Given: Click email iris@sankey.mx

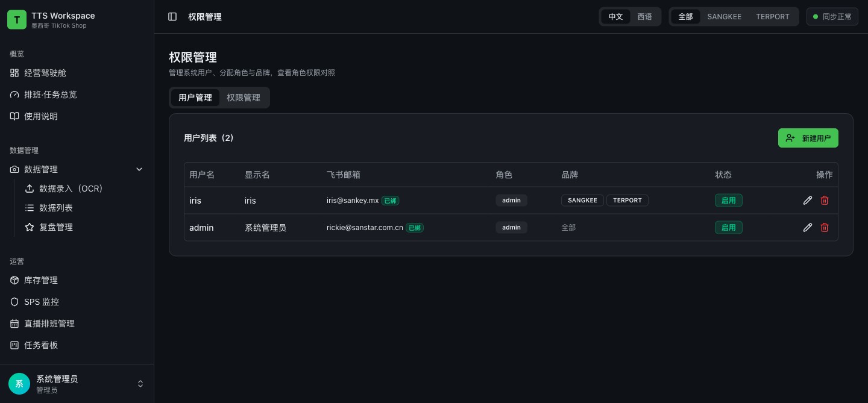Looking at the screenshot, I should (x=353, y=201).
